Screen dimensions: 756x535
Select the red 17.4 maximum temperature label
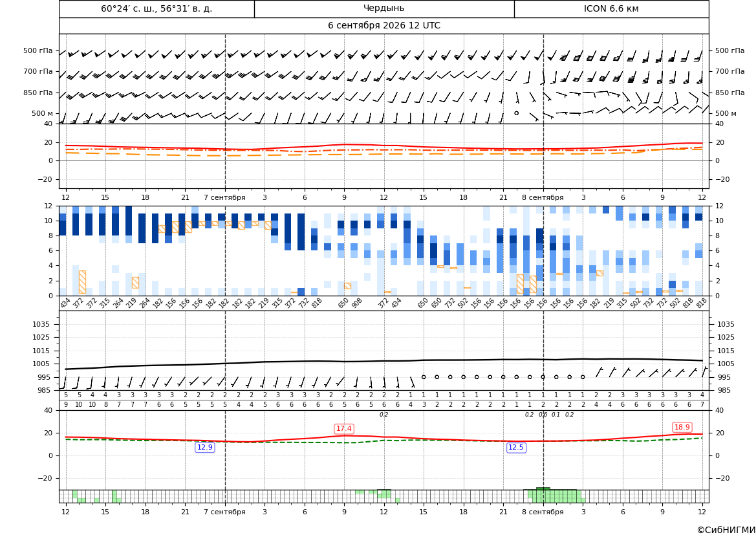click(x=344, y=428)
